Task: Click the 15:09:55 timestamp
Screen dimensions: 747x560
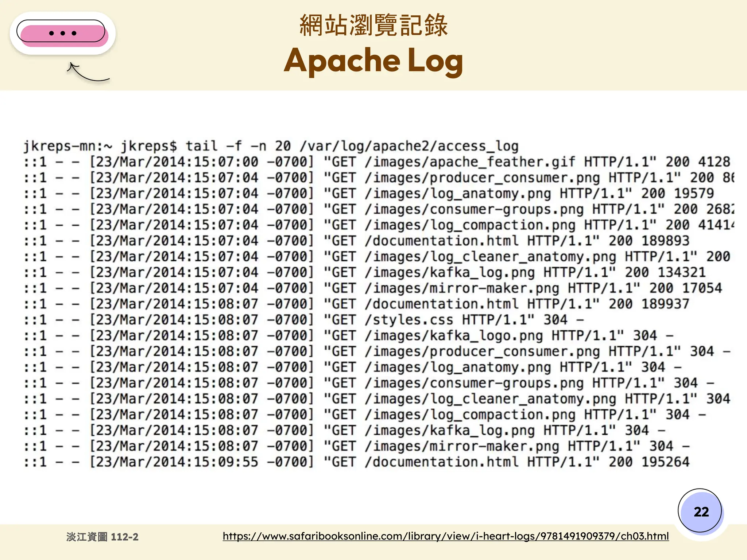Action: pyautogui.click(x=225, y=462)
